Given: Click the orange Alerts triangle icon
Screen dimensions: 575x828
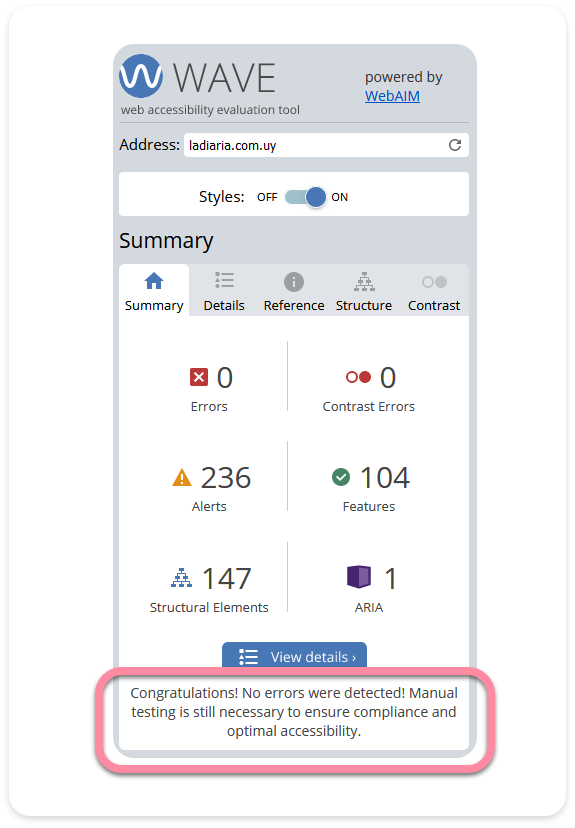Looking at the screenshot, I should click(x=182, y=477).
